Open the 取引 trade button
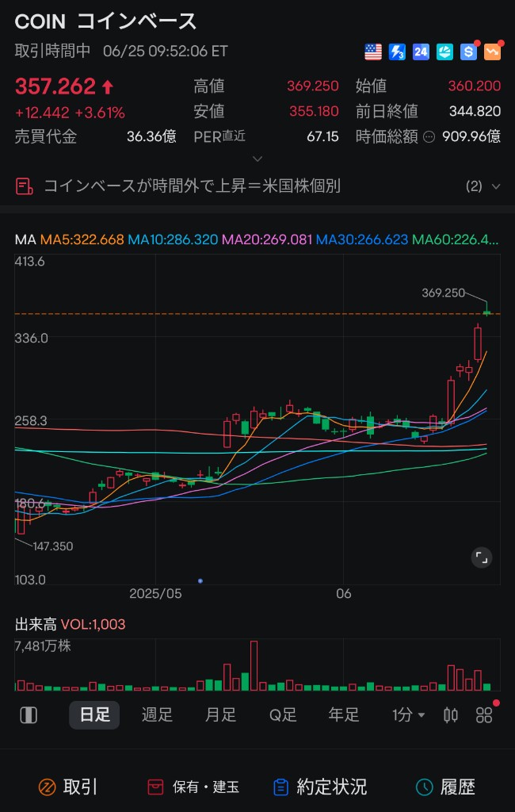515x812 pixels. tap(68, 787)
